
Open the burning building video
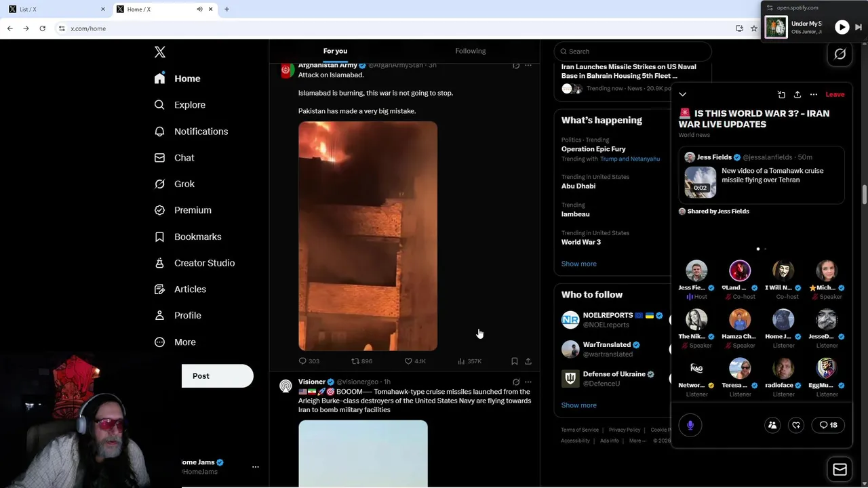coord(368,236)
